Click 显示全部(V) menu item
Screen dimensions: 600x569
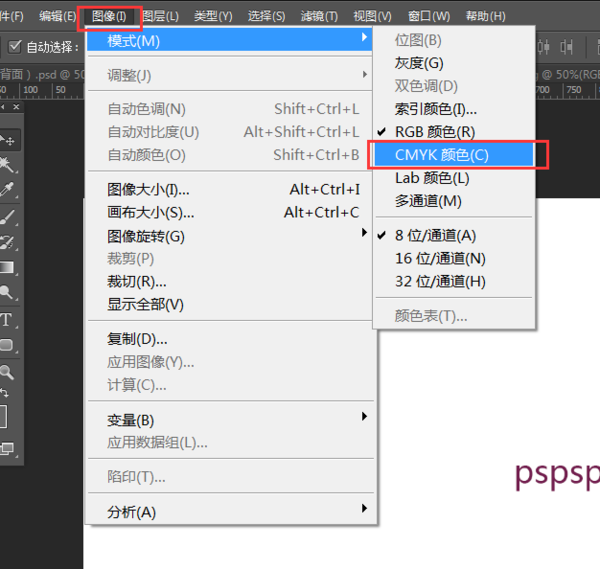coord(230,305)
